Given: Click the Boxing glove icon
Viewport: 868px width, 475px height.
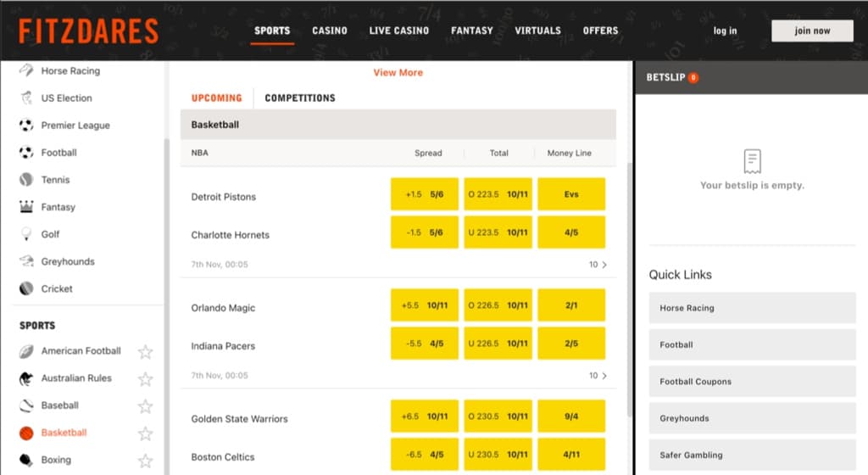Looking at the screenshot, I should click(x=26, y=460).
